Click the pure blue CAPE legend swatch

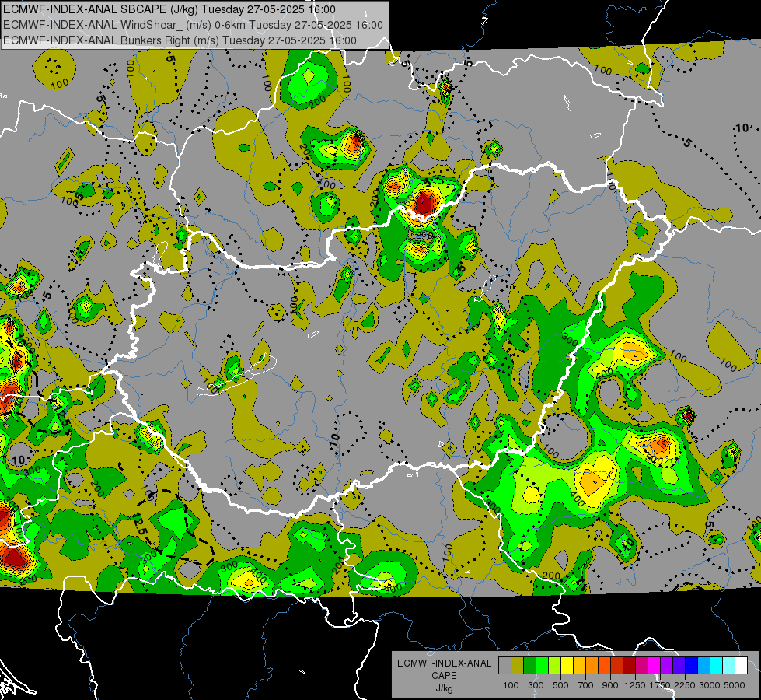click(x=691, y=666)
